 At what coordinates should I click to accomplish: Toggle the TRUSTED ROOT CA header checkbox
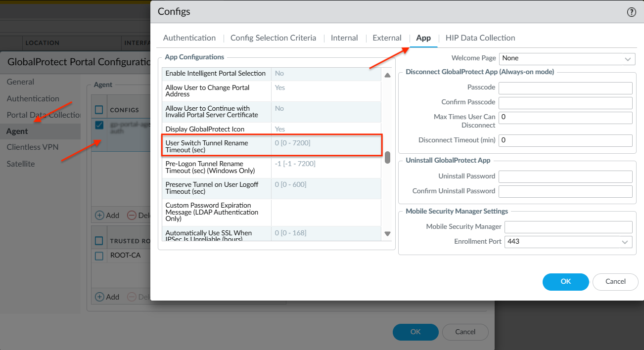[x=99, y=241]
